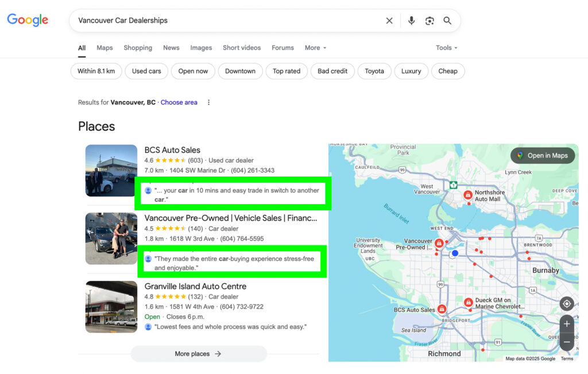
Task: Open Vancouver Pre-Owned Vehicle Sales listing
Action: coord(231,218)
